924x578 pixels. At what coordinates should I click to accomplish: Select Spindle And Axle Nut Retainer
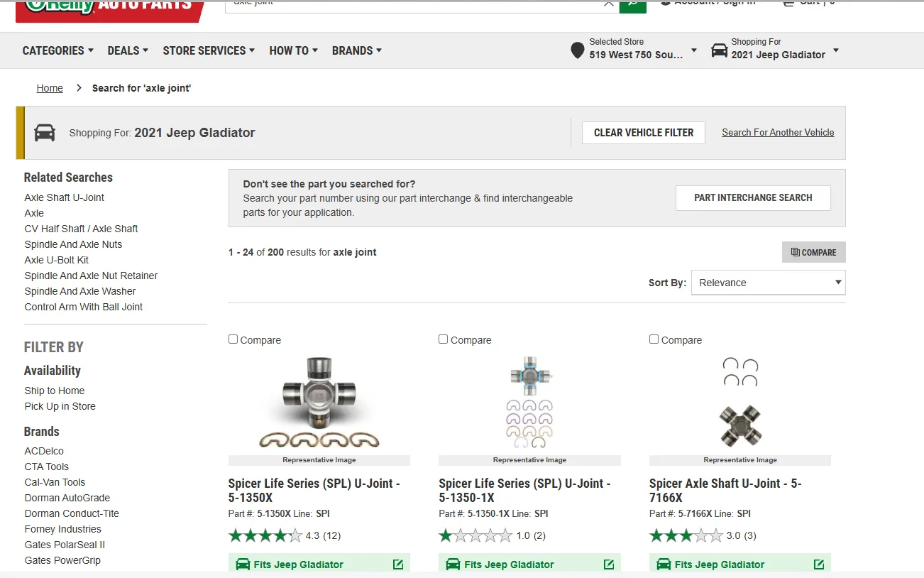(x=91, y=276)
